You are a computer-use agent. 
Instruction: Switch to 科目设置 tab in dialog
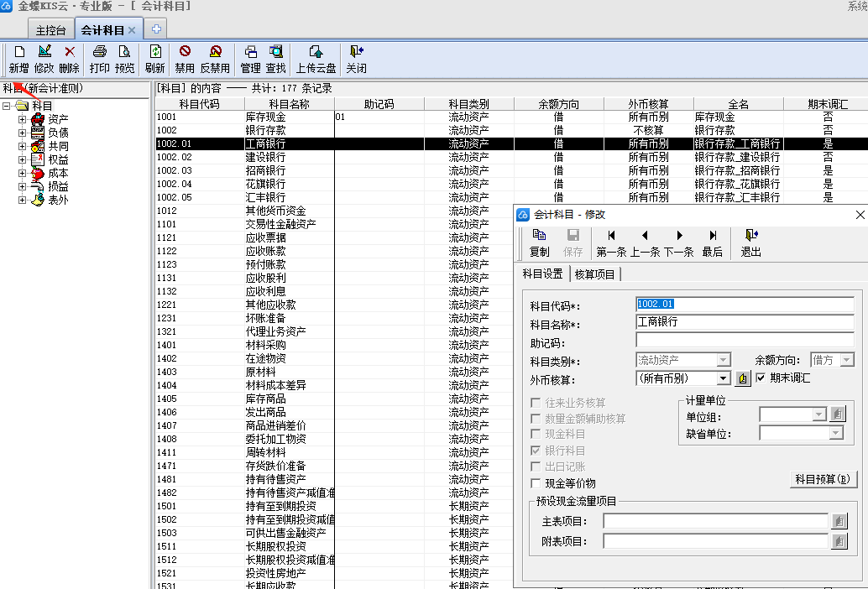point(542,274)
